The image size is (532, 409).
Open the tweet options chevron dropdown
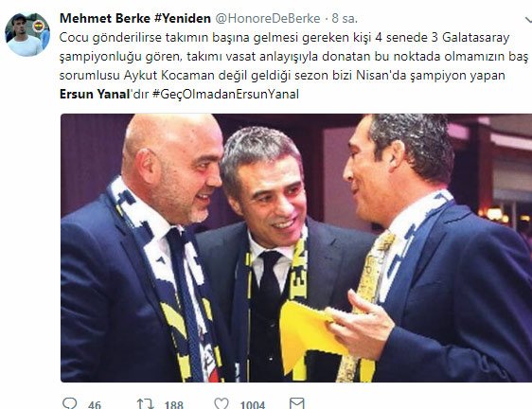pos(528,21)
